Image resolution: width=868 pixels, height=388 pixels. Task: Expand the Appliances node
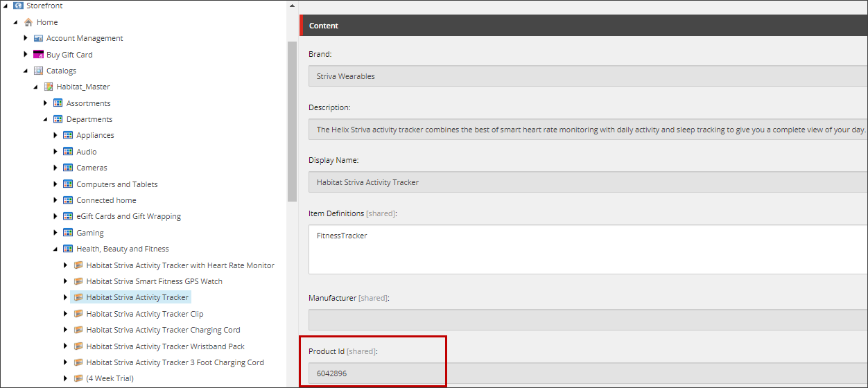pyautogui.click(x=55, y=135)
